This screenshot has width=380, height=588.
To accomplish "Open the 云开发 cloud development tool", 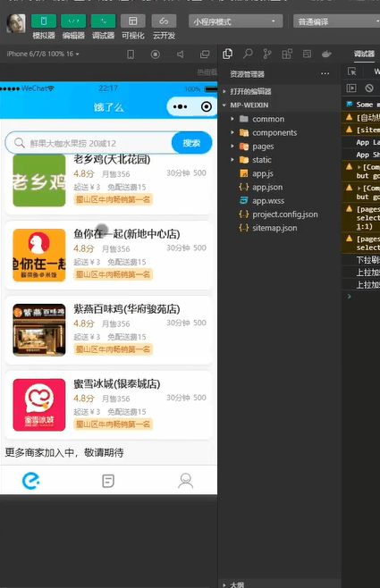I will coord(164,21).
